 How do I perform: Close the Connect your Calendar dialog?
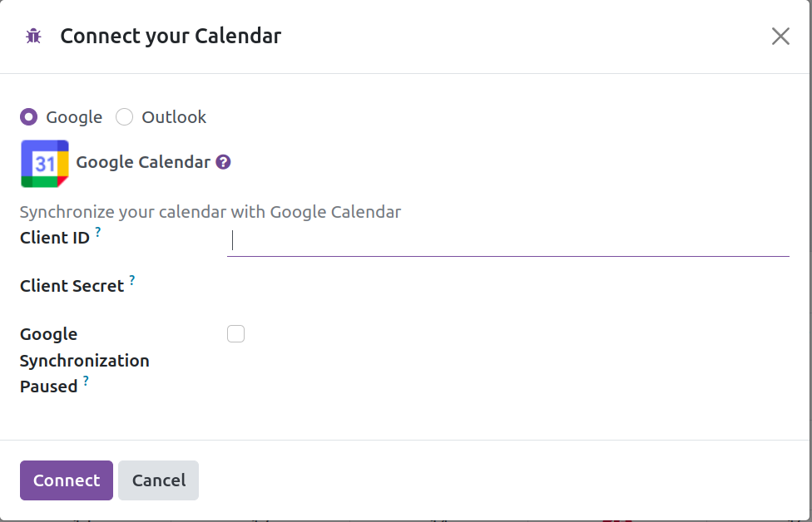pos(780,37)
